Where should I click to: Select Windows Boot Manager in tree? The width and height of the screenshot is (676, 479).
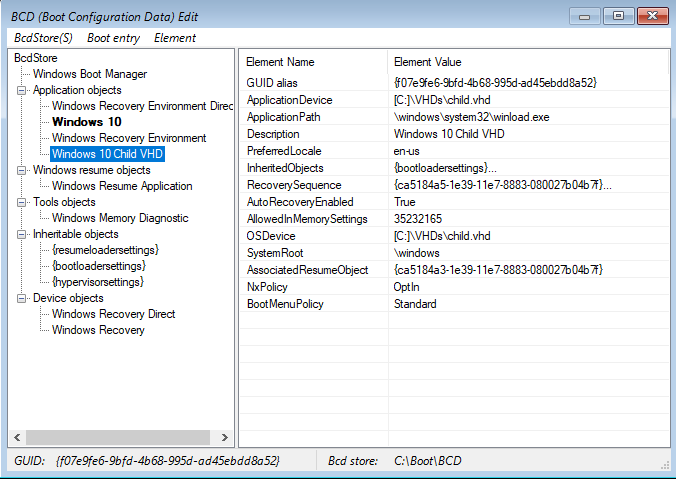coord(90,74)
